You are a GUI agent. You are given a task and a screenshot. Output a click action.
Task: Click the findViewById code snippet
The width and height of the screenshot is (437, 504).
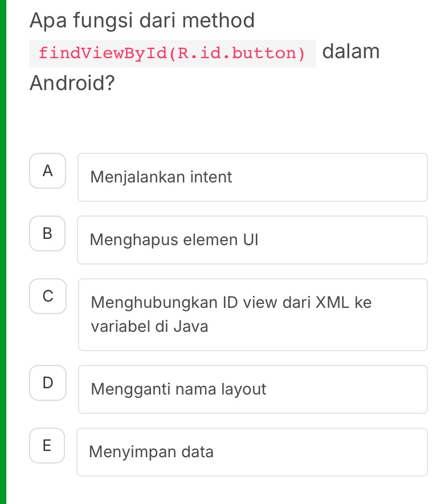[x=172, y=53]
